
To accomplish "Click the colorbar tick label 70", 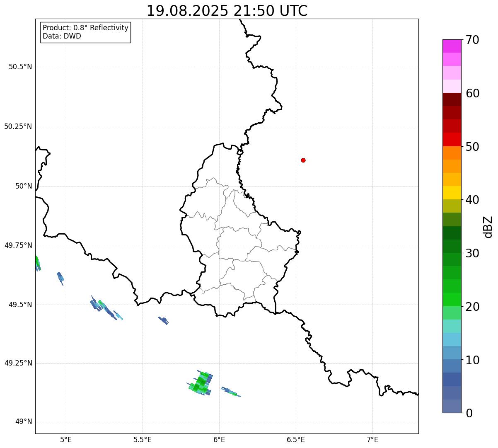I will 472,40.
